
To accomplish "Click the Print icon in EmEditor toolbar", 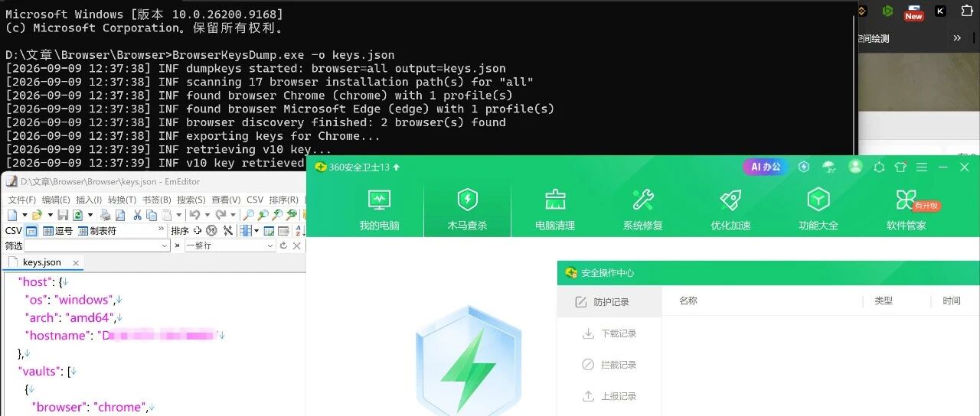I will (x=105, y=215).
